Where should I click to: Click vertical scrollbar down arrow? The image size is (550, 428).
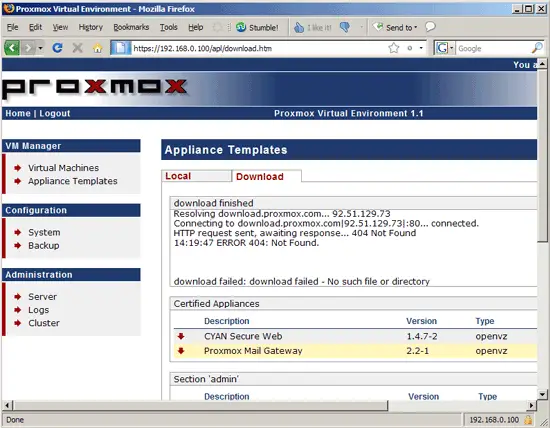(x=542, y=395)
